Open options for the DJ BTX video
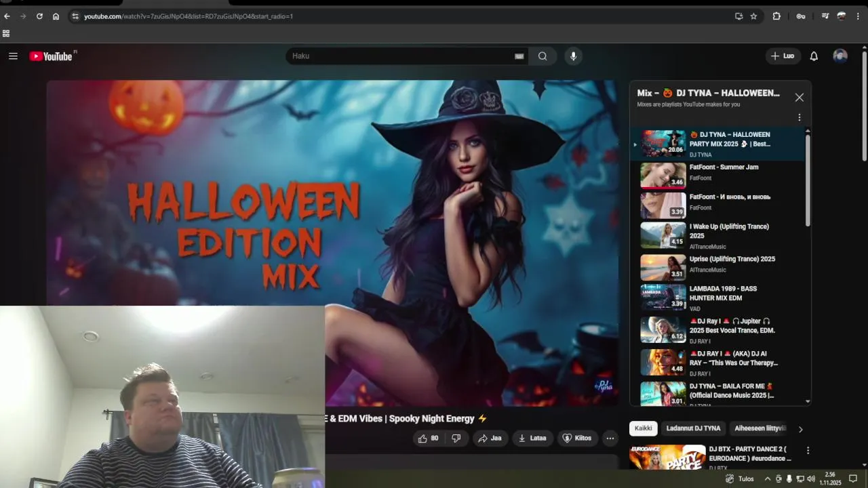Screen dimensions: 868x488 [x=808, y=450]
